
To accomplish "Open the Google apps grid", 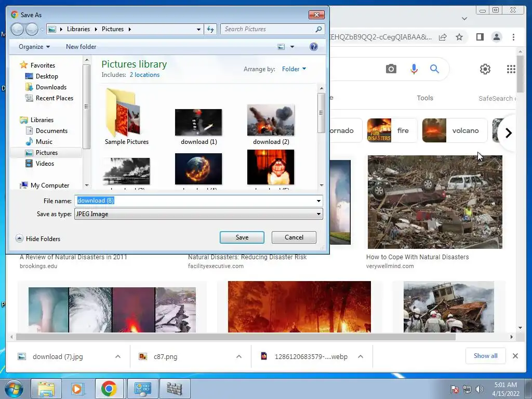I will 511,69.
